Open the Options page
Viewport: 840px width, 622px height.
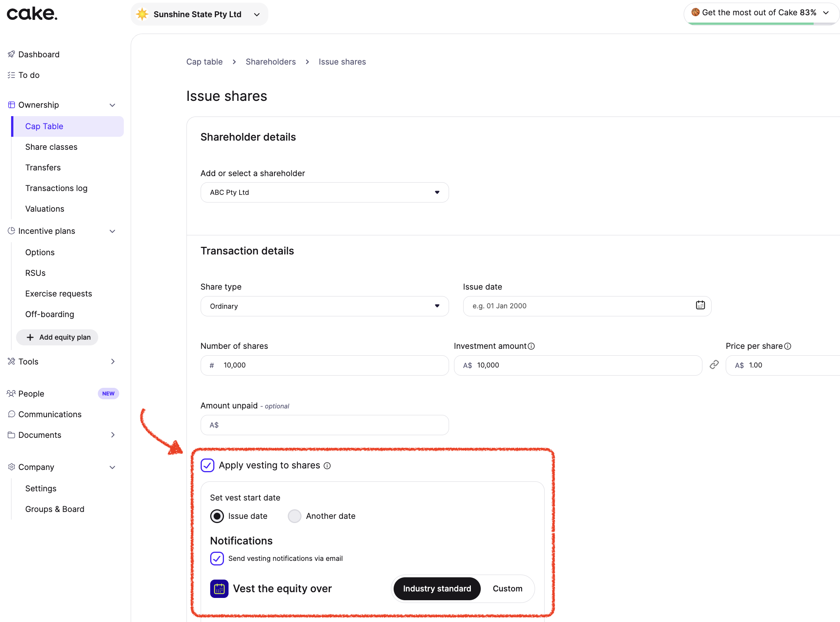click(40, 252)
